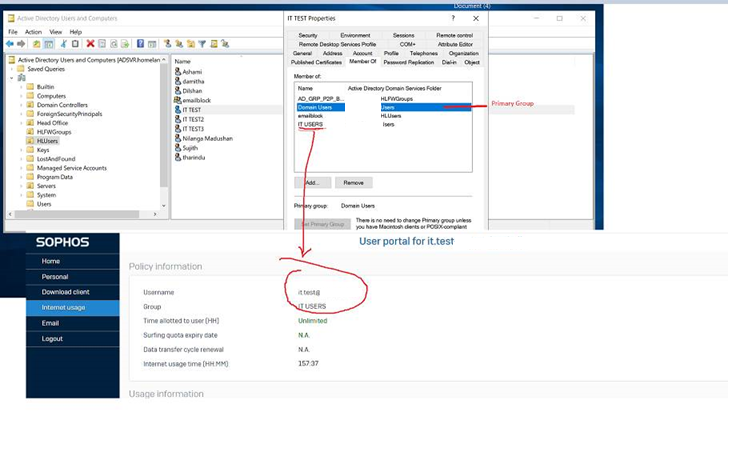
Task: Expand the Builtin tree node
Action: pyautogui.click(x=21, y=87)
